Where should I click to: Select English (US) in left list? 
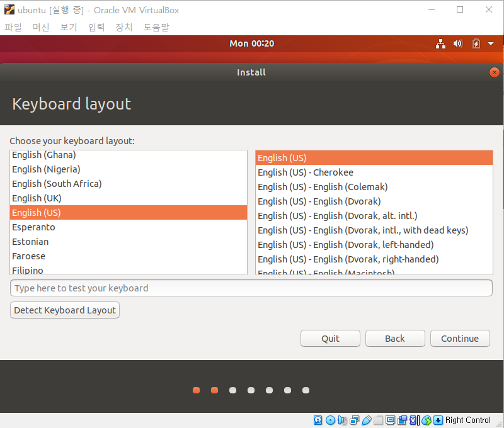129,213
